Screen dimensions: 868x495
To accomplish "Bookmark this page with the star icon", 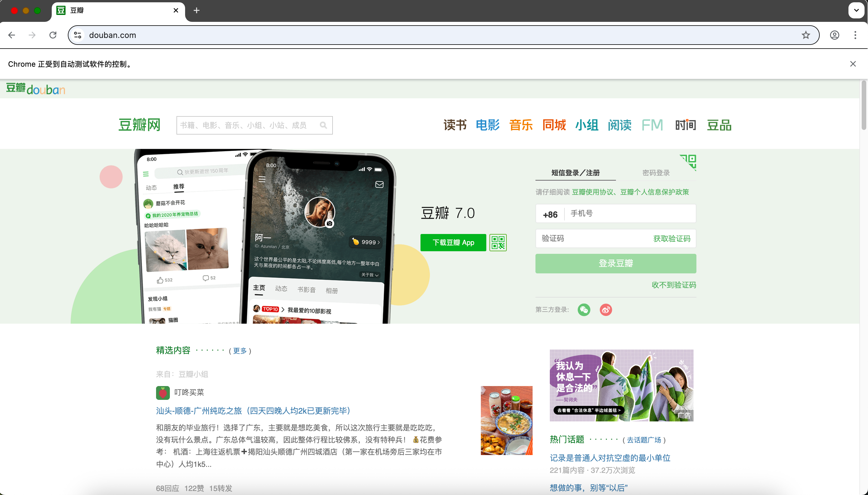I will (x=806, y=35).
